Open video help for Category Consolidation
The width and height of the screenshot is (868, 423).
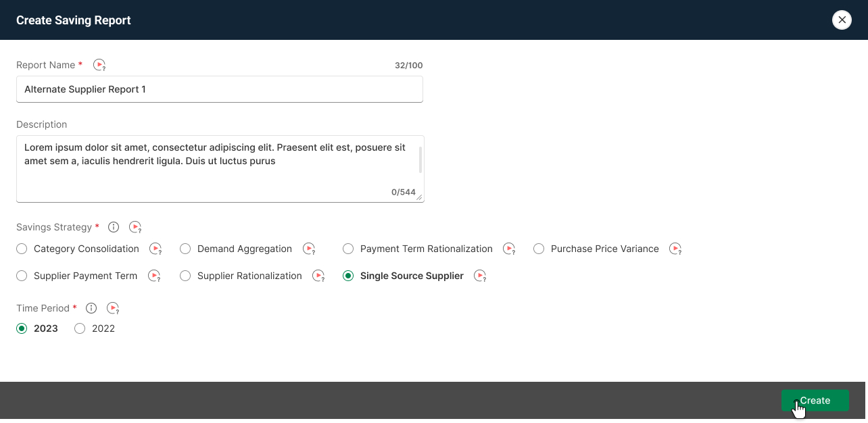pyautogui.click(x=155, y=249)
